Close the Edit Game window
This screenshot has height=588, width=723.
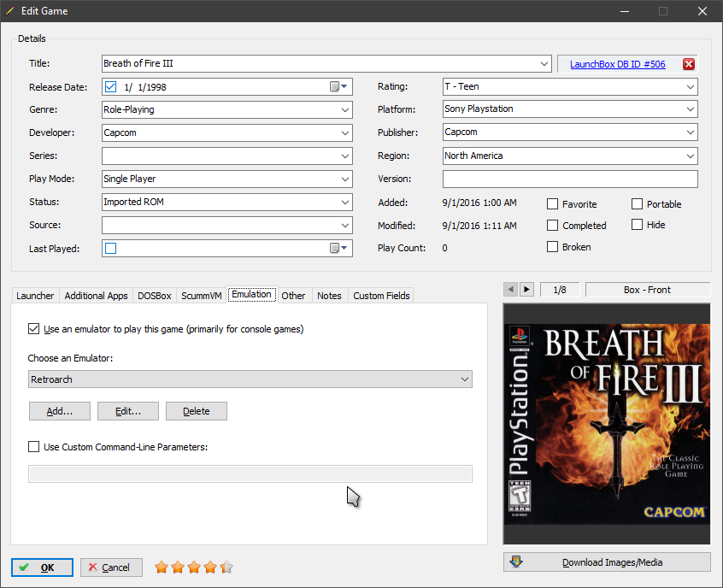point(702,11)
